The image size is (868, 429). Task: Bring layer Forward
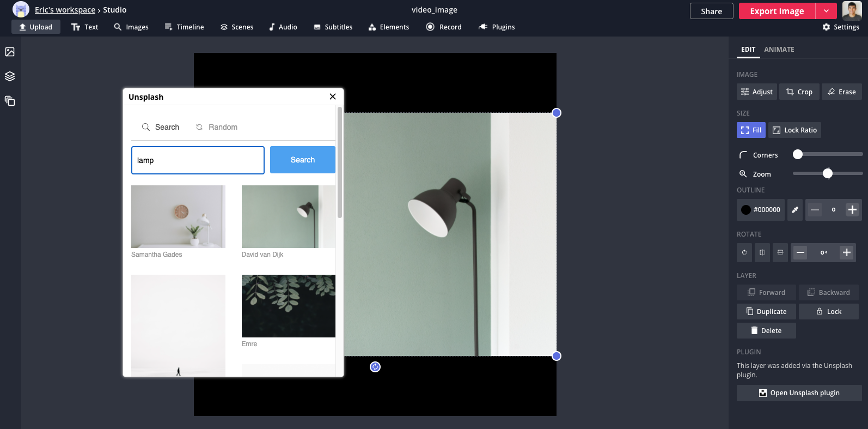click(x=766, y=292)
